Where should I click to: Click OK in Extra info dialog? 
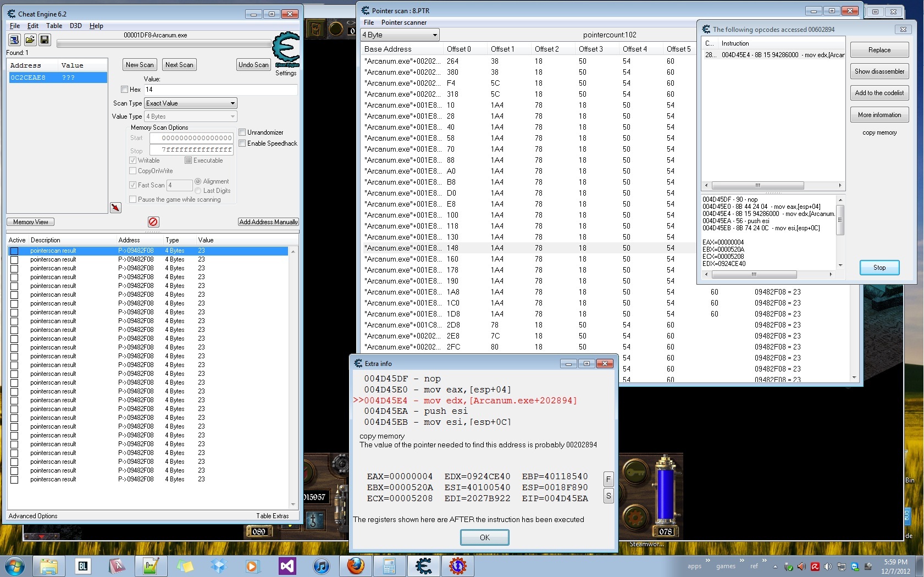click(x=484, y=537)
